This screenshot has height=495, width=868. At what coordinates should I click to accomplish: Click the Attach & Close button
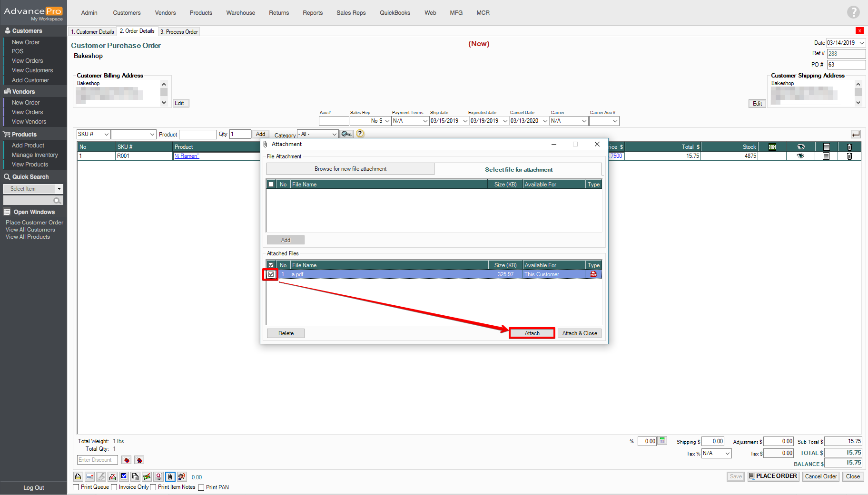579,333
